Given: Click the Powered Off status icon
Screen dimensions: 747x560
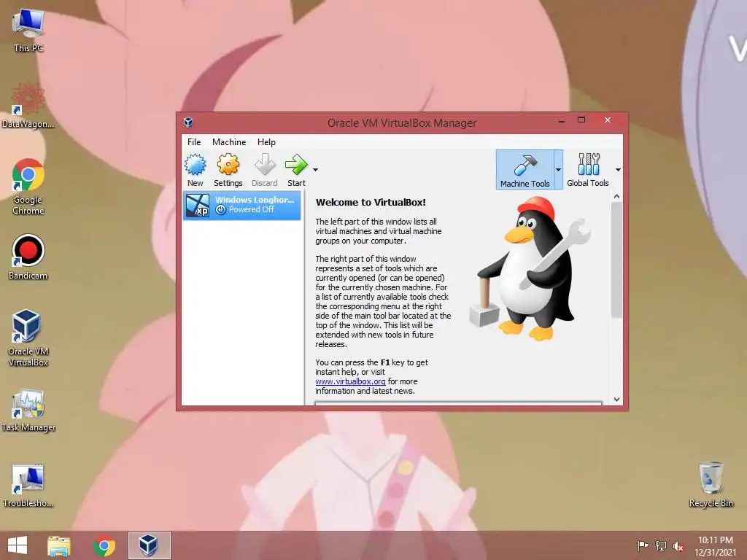Looking at the screenshot, I should (x=220, y=209).
